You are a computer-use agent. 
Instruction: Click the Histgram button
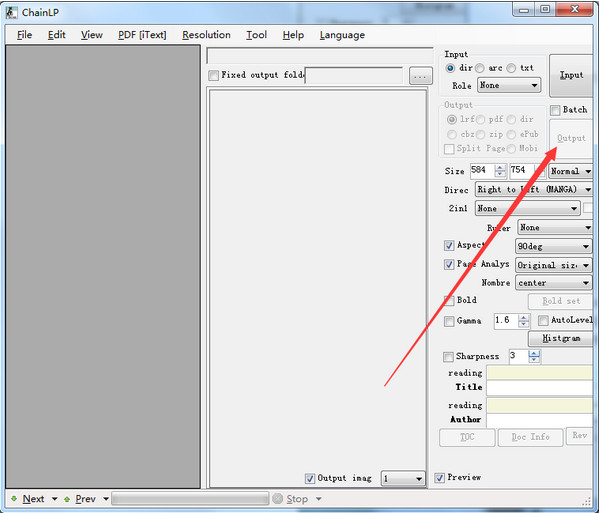pos(560,338)
